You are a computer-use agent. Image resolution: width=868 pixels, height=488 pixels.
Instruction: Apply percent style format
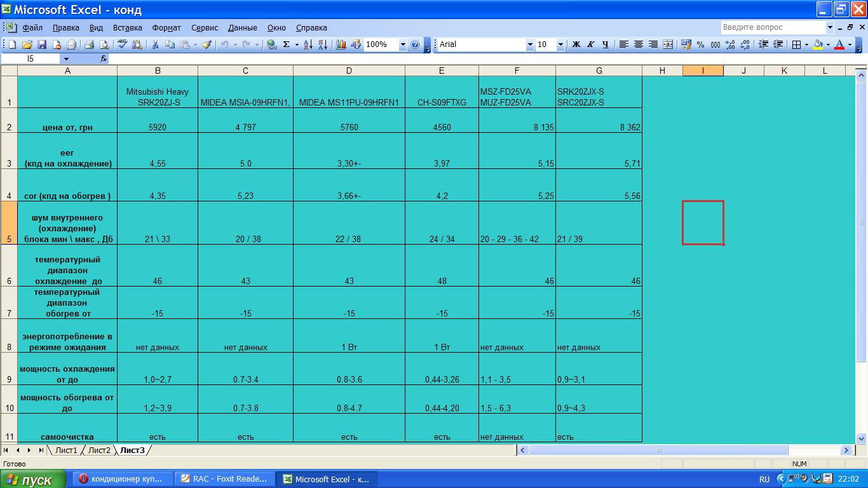[x=700, y=44]
